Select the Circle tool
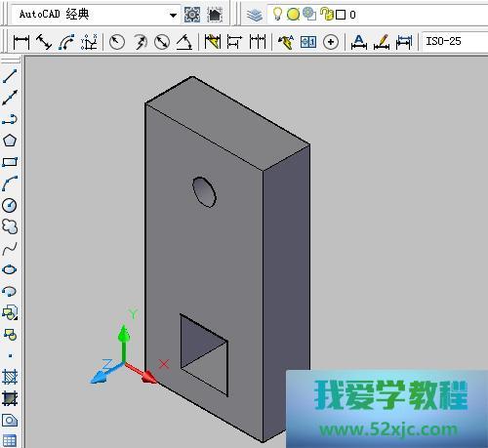488x448 pixels. point(10,205)
